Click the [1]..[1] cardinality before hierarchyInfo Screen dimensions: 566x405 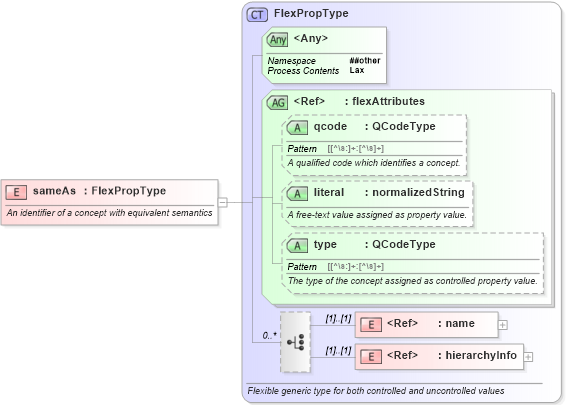338,350
